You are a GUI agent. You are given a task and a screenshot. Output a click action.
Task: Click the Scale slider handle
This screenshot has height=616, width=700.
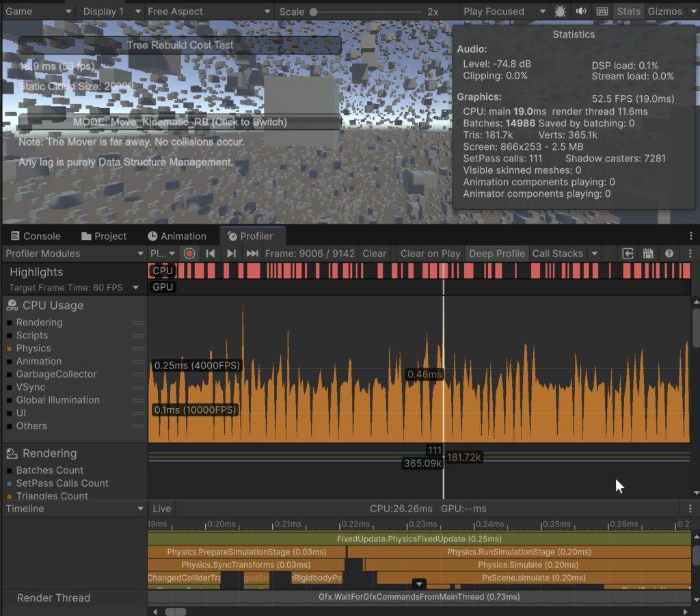(313, 12)
